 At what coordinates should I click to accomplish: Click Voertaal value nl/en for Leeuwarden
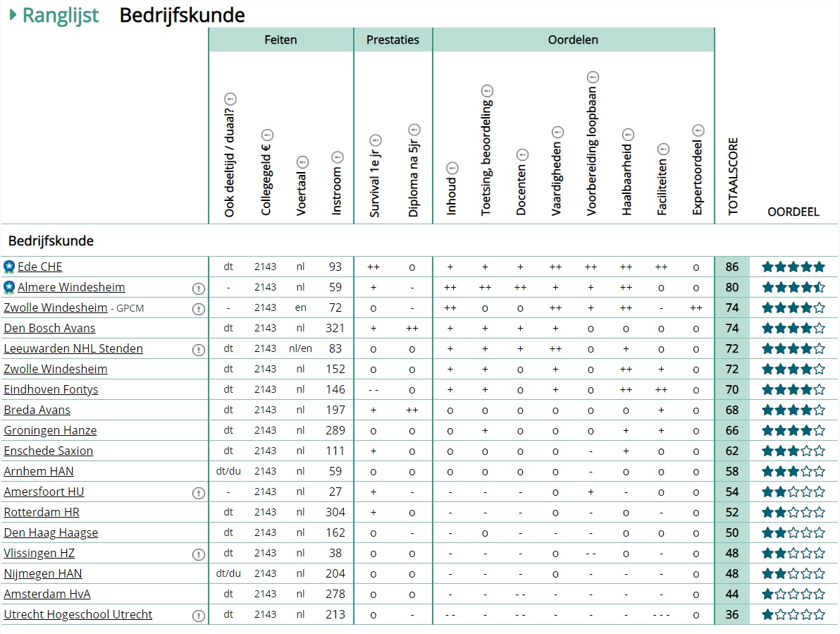click(300, 348)
